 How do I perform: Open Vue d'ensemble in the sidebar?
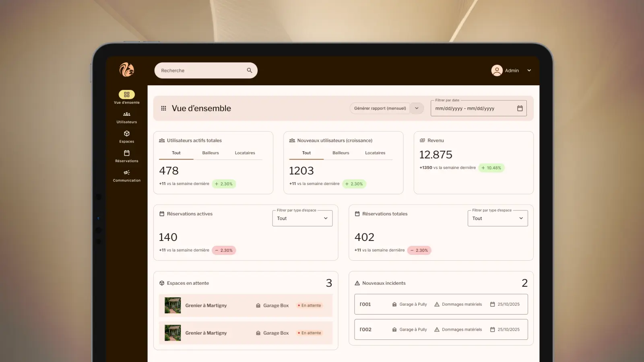click(x=127, y=97)
